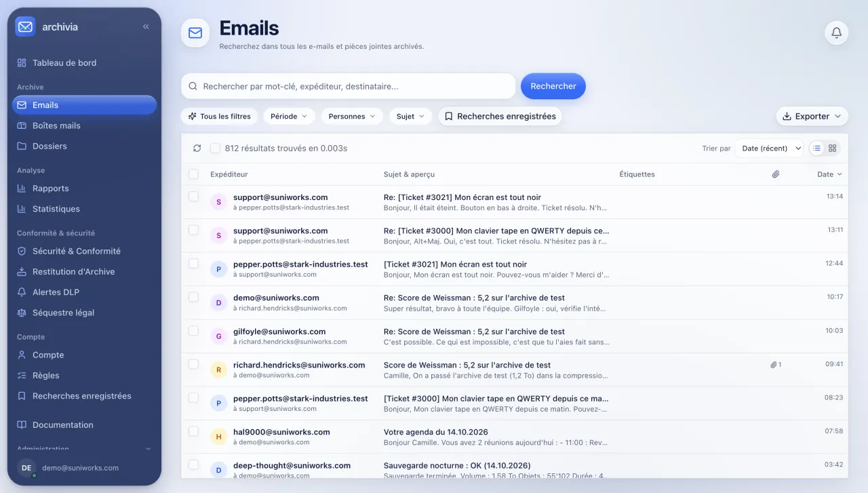
Task: Click the G avatar of gilfoyle email
Action: pyautogui.click(x=218, y=336)
